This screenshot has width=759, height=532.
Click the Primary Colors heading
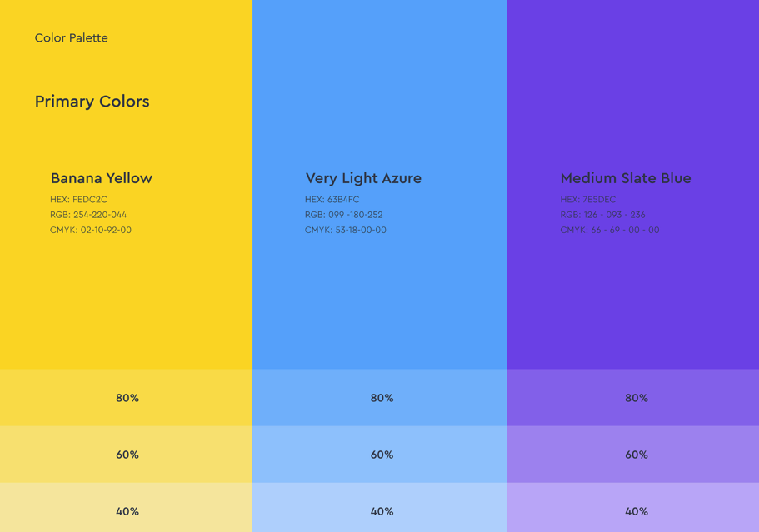(92, 102)
